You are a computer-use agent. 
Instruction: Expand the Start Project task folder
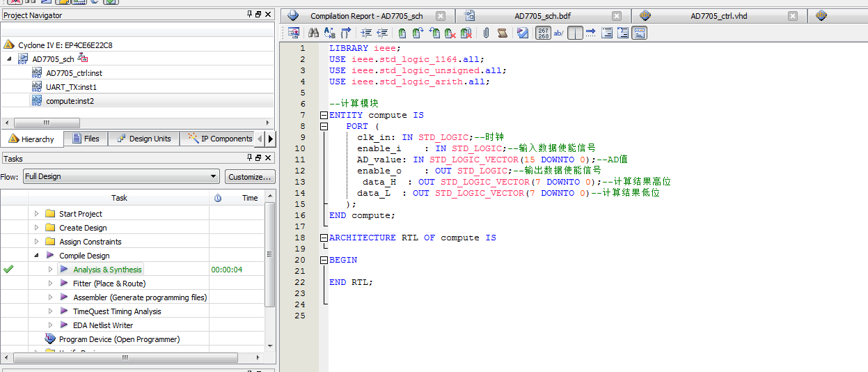pos(37,214)
